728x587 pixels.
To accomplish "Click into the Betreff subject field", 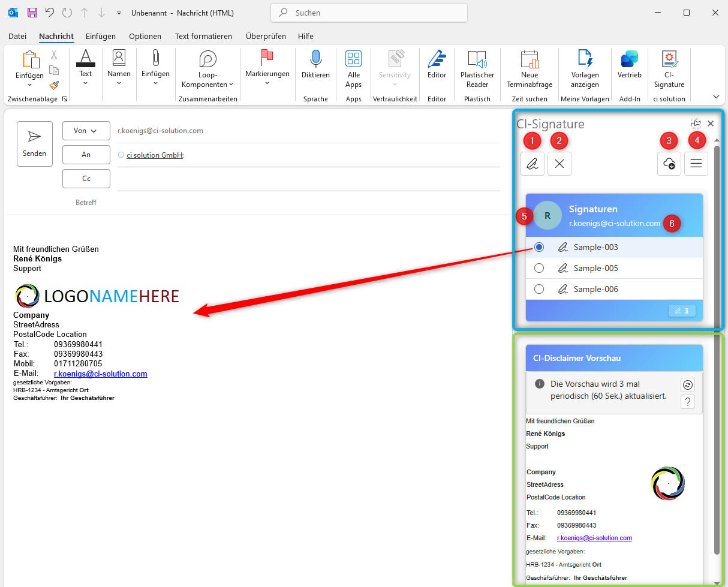I will pyautogui.click(x=300, y=203).
